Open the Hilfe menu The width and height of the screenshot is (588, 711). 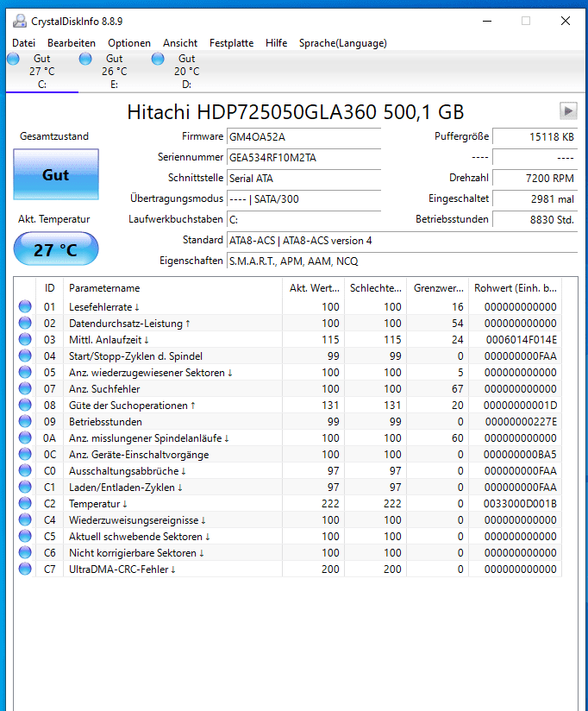coord(277,43)
